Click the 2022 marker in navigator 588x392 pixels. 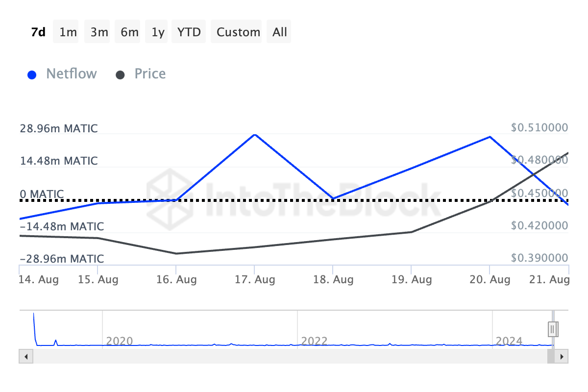coord(314,341)
